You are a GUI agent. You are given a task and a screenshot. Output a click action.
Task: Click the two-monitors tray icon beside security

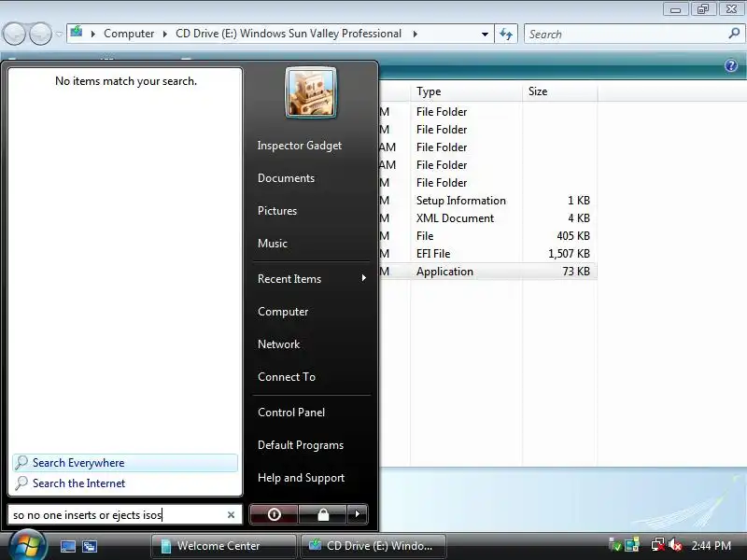click(x=632, y=545)
